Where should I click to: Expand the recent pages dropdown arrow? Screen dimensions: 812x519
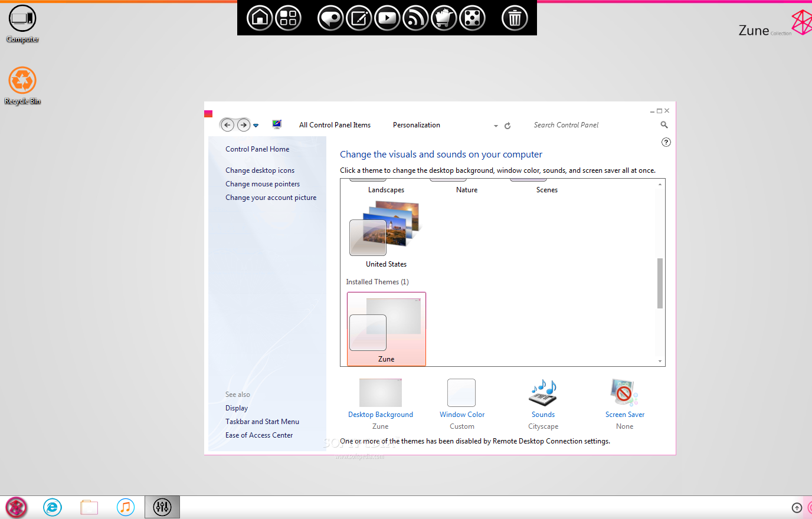pos(256,126)
